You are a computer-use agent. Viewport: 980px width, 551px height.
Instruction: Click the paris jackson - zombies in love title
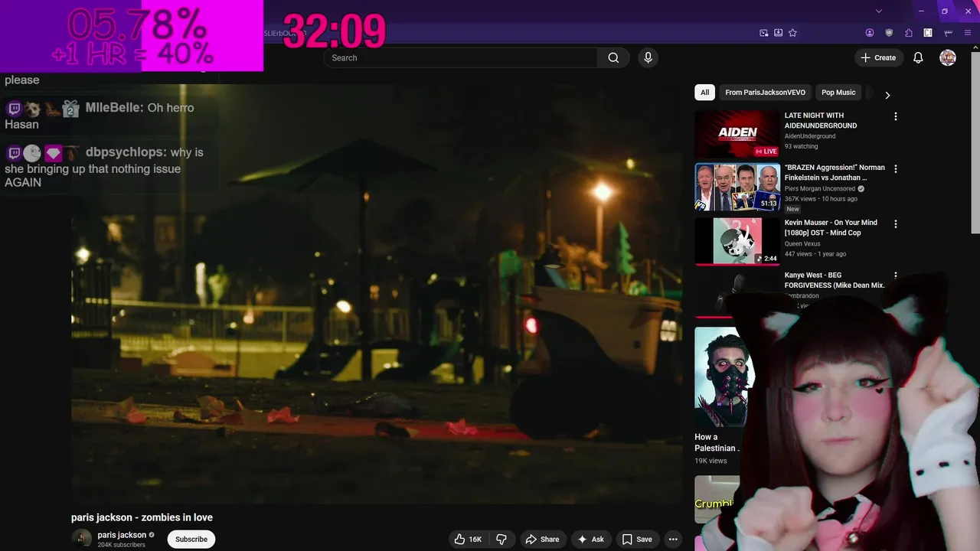click(x=142, y=517)
